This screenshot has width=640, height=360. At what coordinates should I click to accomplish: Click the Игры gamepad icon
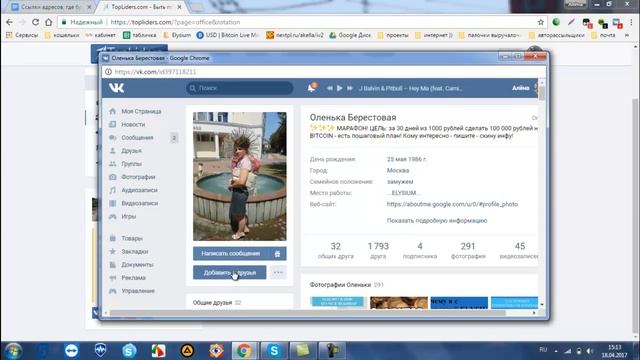(x=113, y=216)
